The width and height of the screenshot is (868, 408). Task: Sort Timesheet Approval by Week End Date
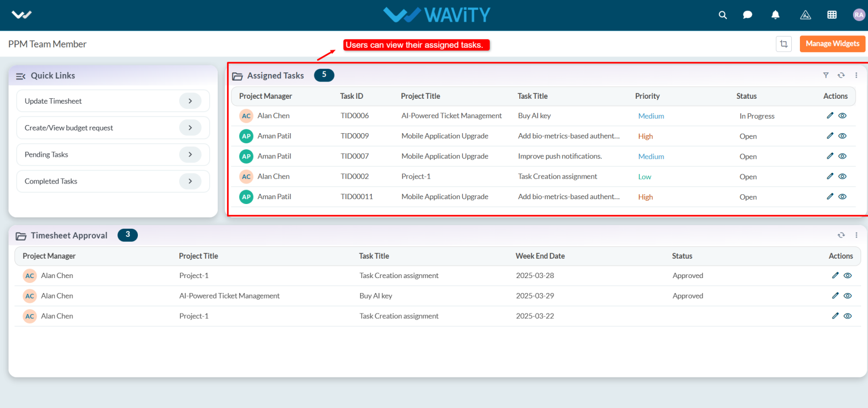[540, 256]
